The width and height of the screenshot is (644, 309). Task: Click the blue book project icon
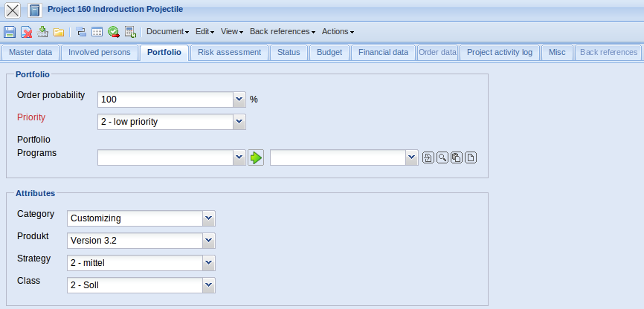(34, 10)
